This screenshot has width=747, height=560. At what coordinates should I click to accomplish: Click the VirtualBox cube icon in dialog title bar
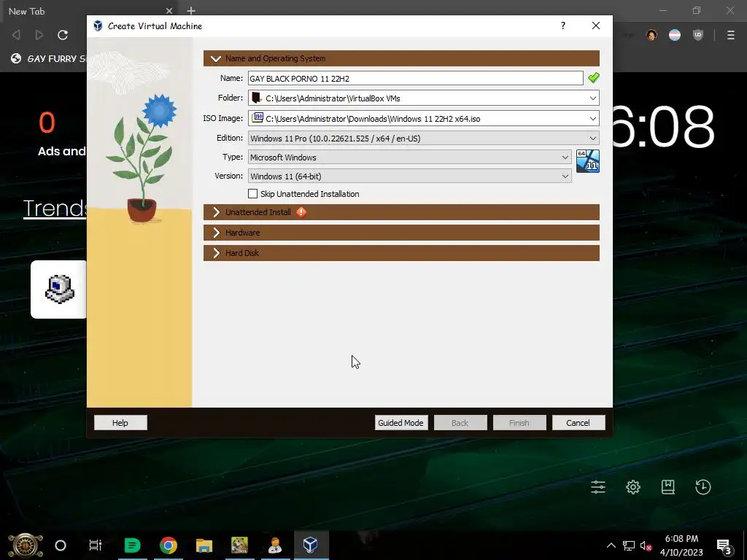[x=98, y=26]
